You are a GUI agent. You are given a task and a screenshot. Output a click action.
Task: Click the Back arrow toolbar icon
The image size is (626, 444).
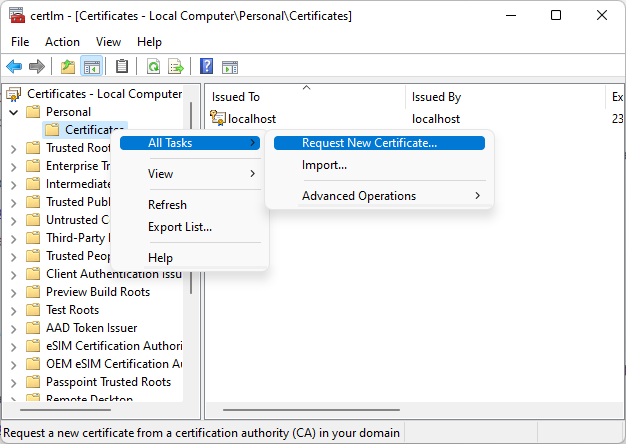[x=14, y=67]
